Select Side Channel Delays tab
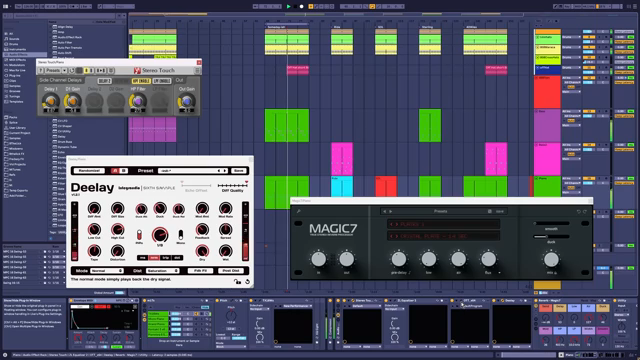Screen dimensions: 640x360 60,80
